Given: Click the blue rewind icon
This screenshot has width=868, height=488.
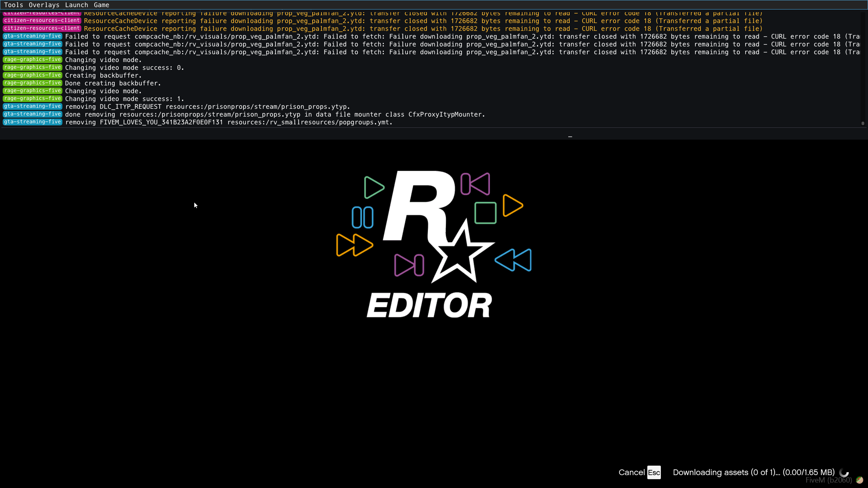Looking at the screenshot, I should tap(513, 260).
